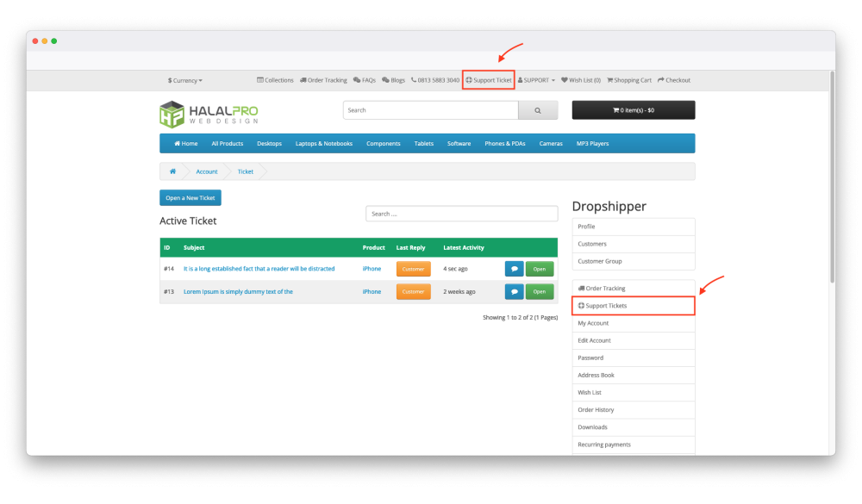The image size is (862, 504).
Task: Select the Cameras menu item
Action: point(551,144)
